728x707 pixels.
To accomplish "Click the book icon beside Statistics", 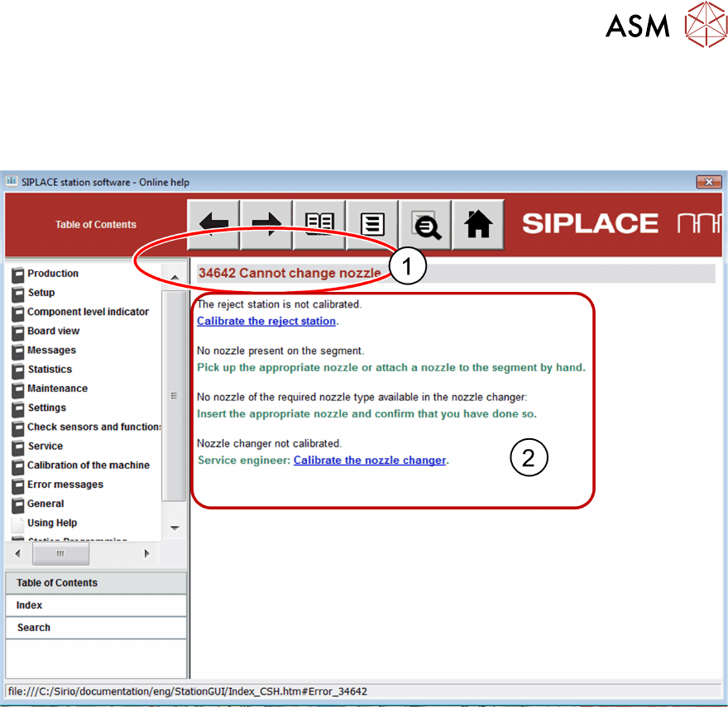I will point(17,370).
